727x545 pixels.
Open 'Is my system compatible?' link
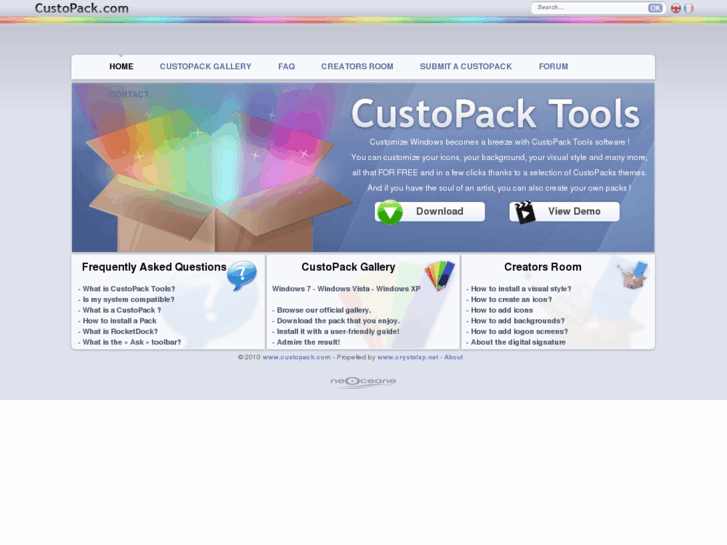click(x=128, y=299)
